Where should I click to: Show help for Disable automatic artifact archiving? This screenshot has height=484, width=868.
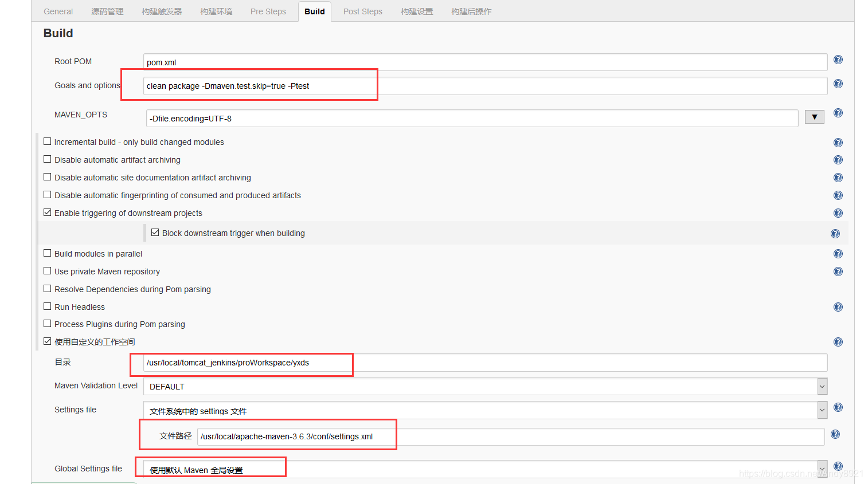click(838, 160)
